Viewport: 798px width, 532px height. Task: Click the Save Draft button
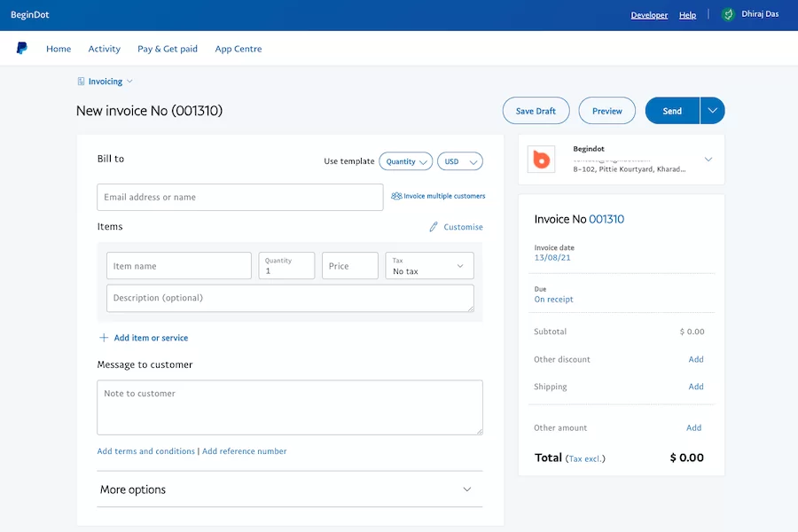point(536,111)
